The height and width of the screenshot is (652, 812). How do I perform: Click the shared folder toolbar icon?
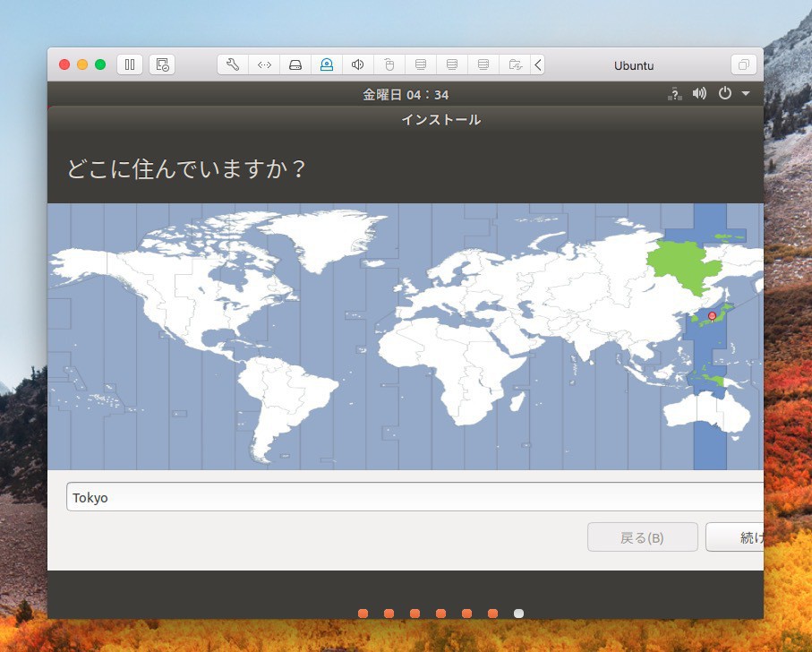point(515,64)
